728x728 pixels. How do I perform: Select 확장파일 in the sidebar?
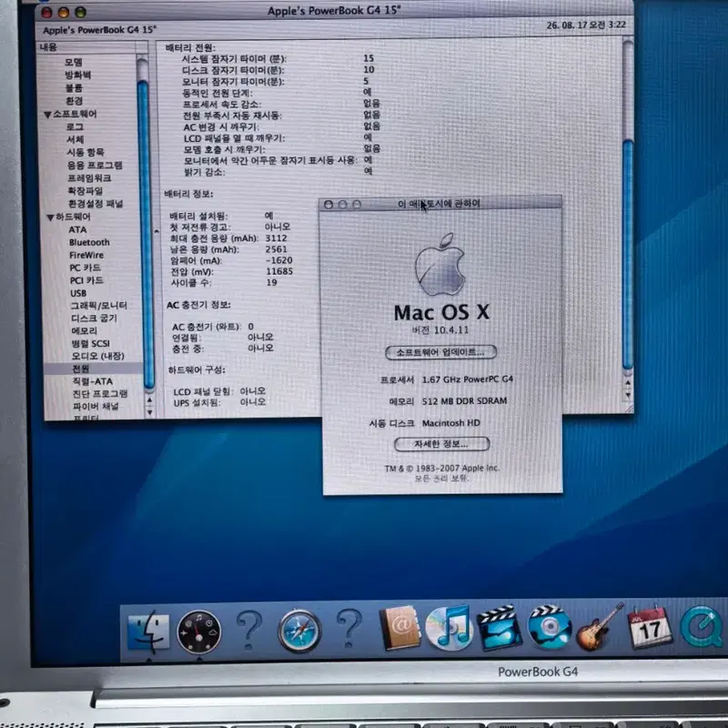tap(86, 191)
